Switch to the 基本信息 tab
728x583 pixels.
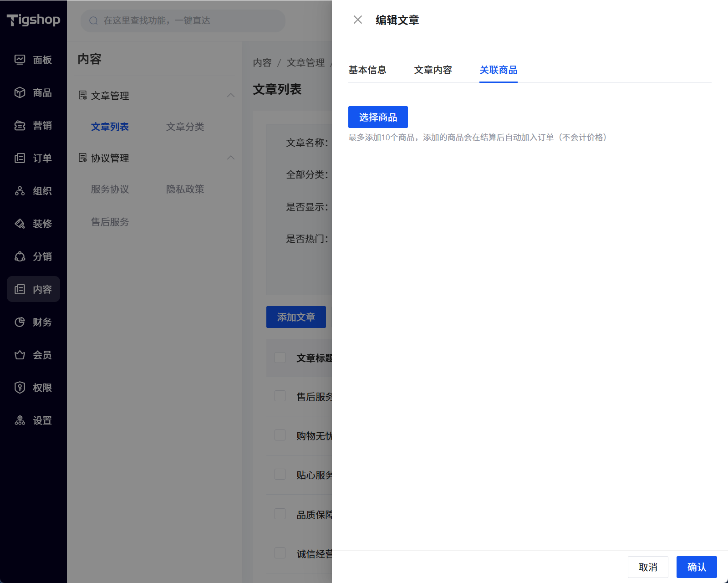click(x=367, y=70)
